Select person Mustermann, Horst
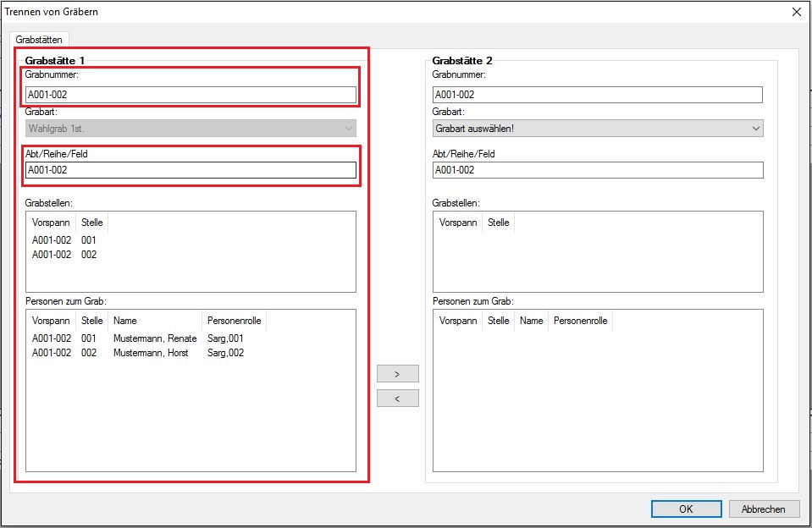Image resolution: width=812 pixels, height=528 pixels. [151, 353]
